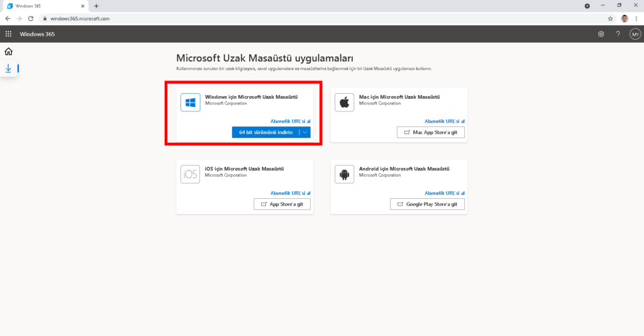Select the download icon in sidebar
The image size is (644, 336).
(x=8, y=68)
